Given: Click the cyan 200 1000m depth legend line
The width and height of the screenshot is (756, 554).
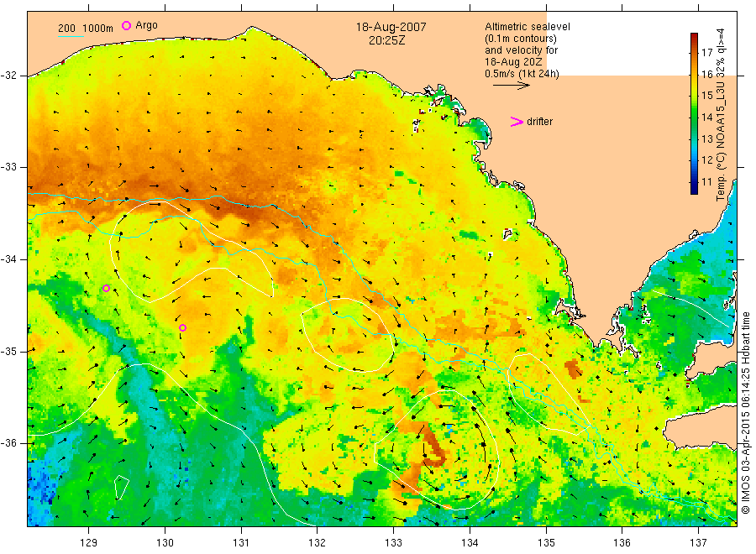Looking at the screenshot, I should (71, 36).
